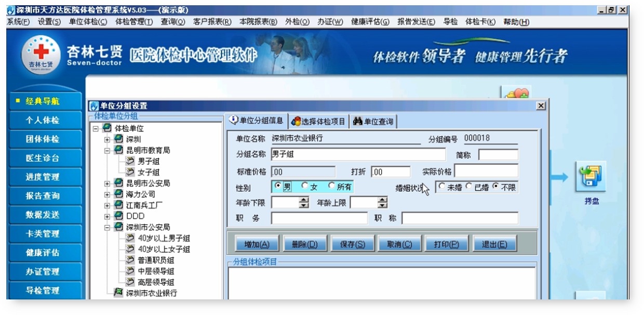Click the 体检单位 root node icon

click(x=107, y=128)
